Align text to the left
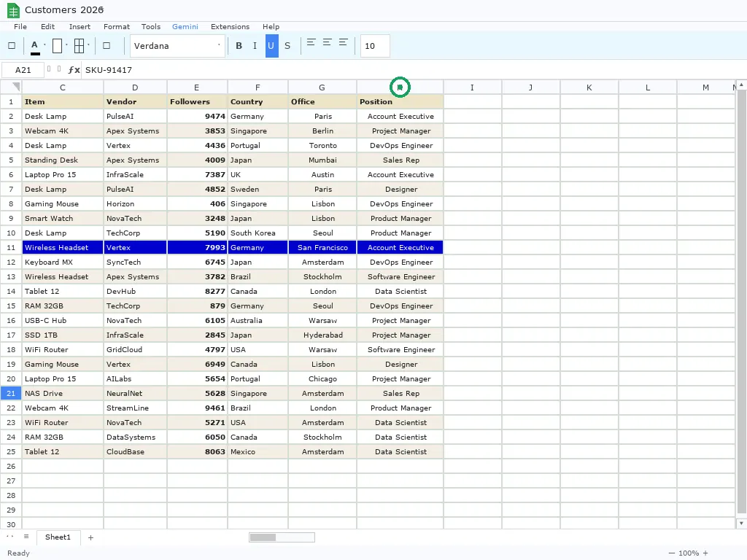Screen dimensions: 747x560 [311, 43]
